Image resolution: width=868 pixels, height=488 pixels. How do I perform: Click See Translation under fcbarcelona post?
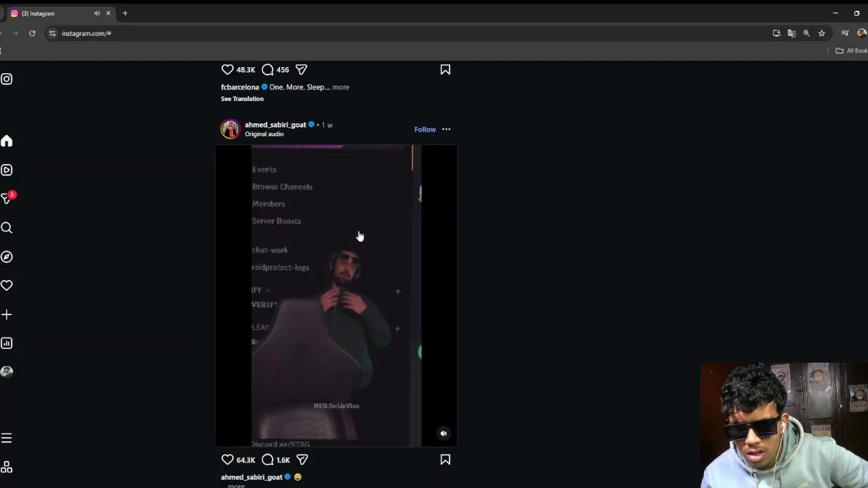[242, 99]
